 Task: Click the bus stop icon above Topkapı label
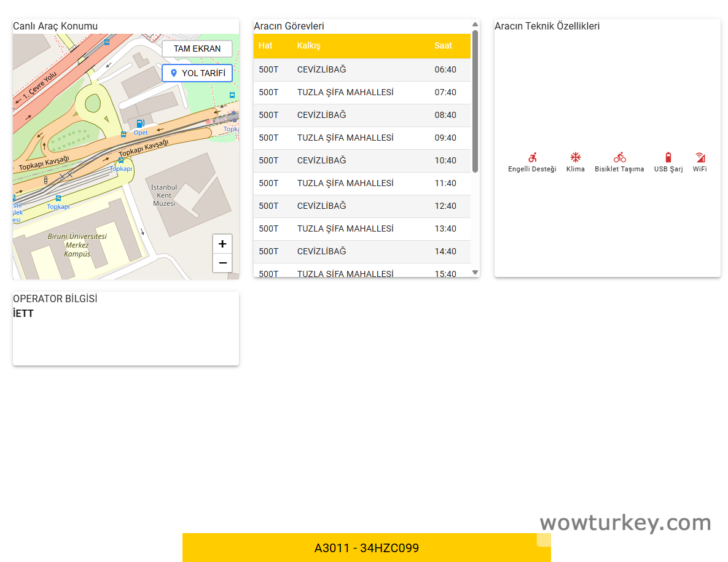[58, 198]
